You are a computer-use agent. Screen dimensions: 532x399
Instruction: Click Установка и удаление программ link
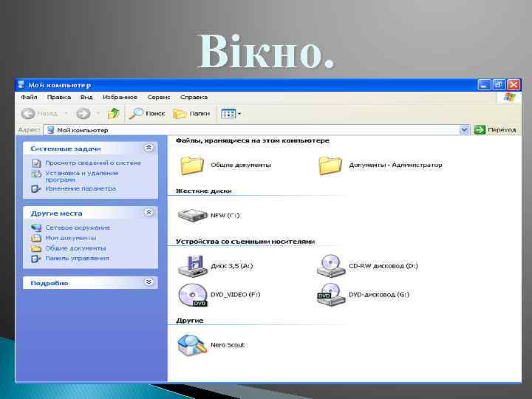pos(82,176)
